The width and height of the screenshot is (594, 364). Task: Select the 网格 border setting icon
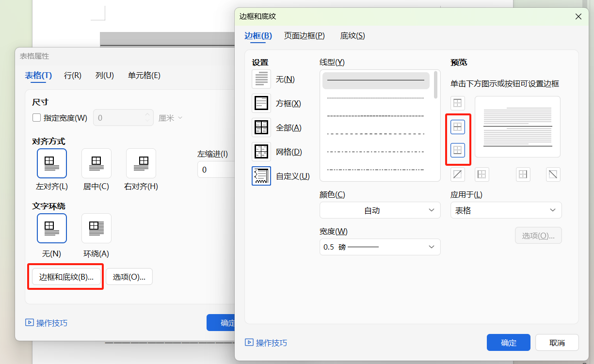click(x=261, y=151)
